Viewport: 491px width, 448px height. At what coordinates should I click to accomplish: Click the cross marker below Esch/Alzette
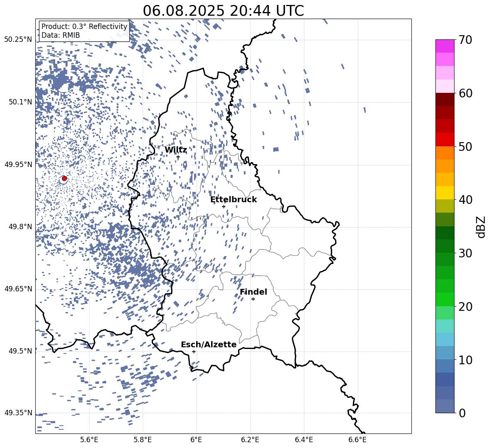pos(194,351)
